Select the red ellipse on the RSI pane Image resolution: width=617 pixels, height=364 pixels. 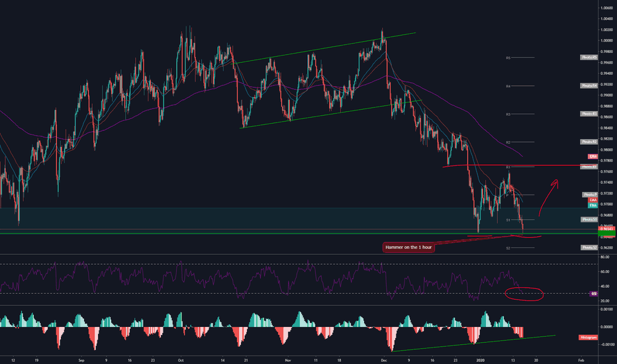pyautogui.click(x=524, y=294)
